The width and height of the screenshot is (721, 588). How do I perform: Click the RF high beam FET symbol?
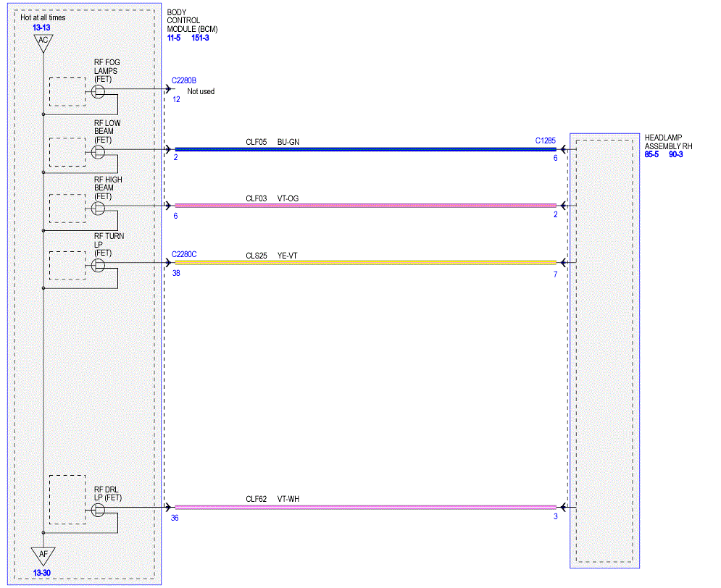[98, 209]
